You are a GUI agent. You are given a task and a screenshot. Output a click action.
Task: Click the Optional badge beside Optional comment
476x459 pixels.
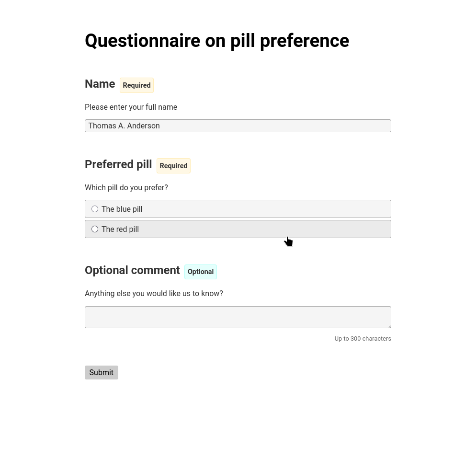click(201, 272)
